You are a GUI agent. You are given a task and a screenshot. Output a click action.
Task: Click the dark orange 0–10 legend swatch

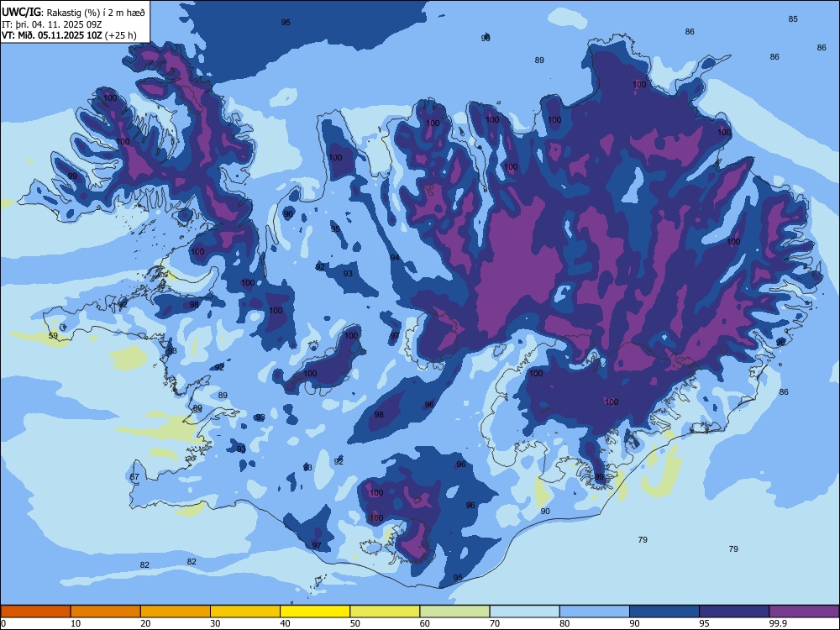[x=35, y=612]
